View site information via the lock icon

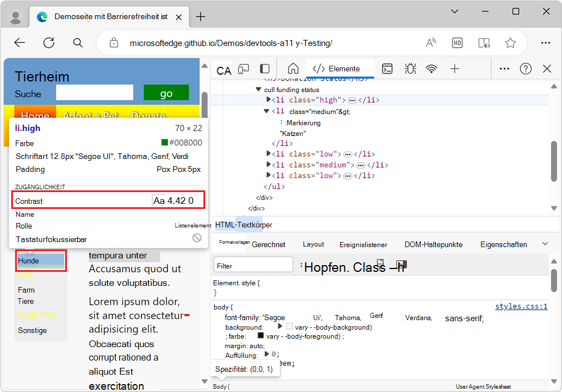click(x=114, y=43)
